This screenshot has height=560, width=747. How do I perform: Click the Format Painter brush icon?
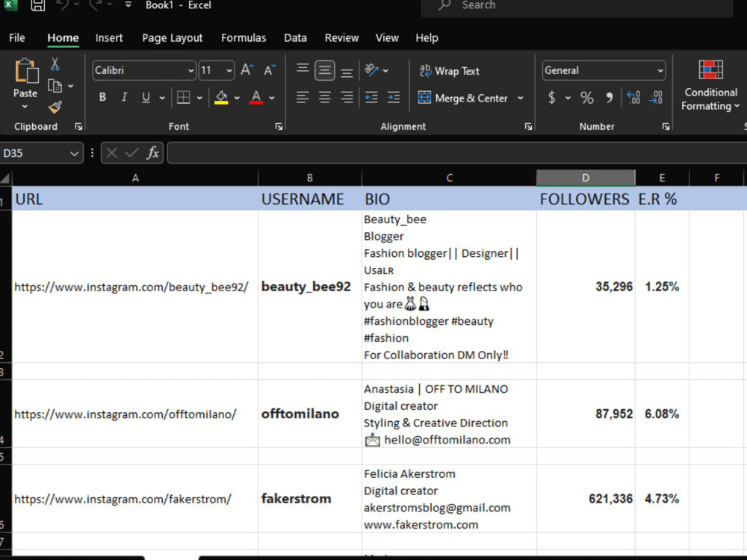click(x=55, y=107)
